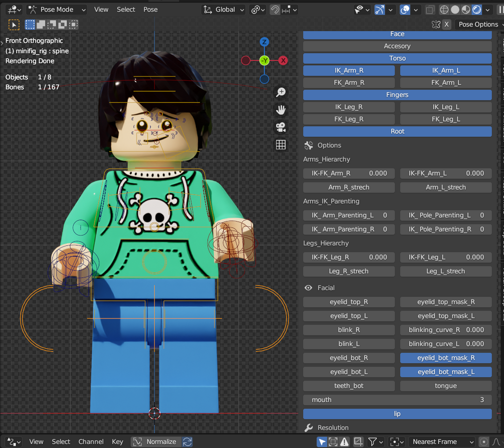504x448 pixels.
Task: Click the auto normalization refresh icon
Action: coord(188,442)
